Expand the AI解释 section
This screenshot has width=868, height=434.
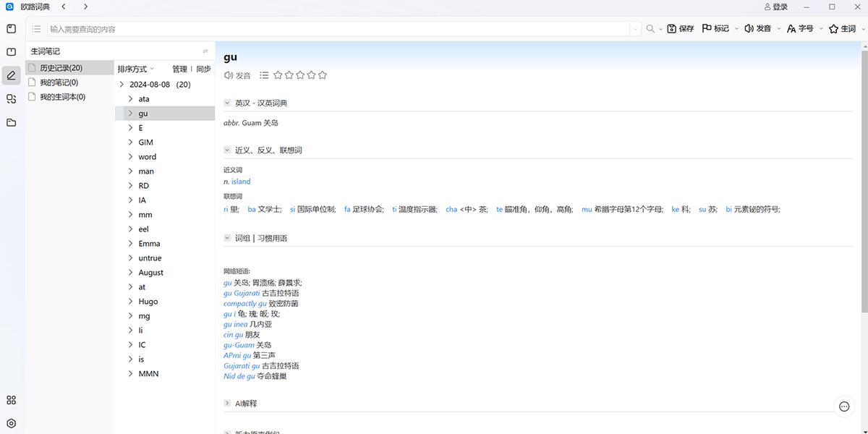click(227, 403)
